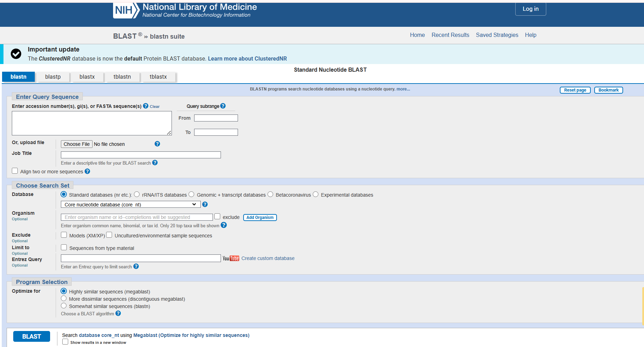
Task: Open the Help menu link
Action: [x=531, y=35]
